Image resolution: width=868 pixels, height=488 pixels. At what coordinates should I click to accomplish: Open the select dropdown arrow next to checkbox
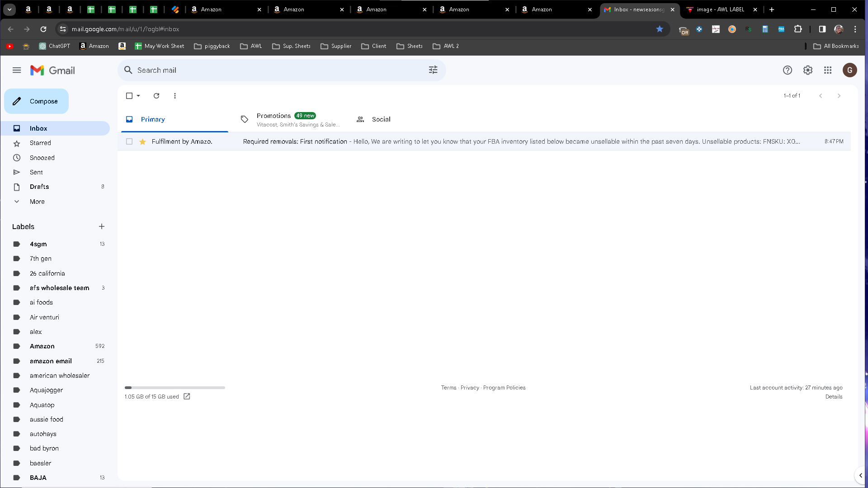tap(138, 96)
